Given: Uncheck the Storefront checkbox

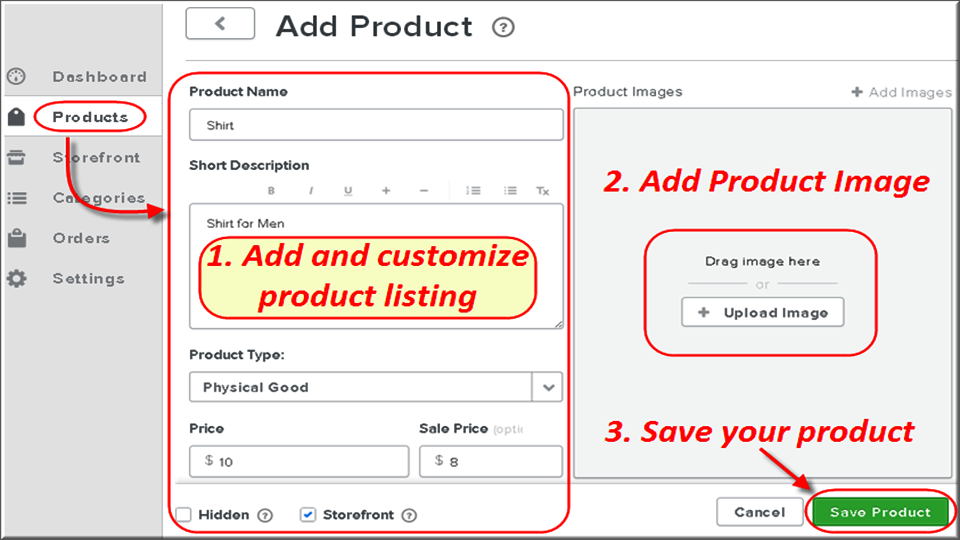Looking at the screenshot, I should pos(308,515).
